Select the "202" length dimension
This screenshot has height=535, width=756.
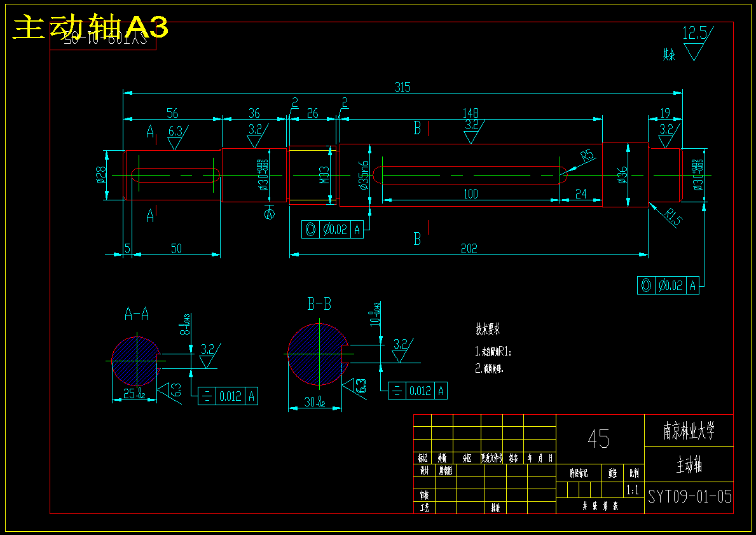(x=469, y=249)
